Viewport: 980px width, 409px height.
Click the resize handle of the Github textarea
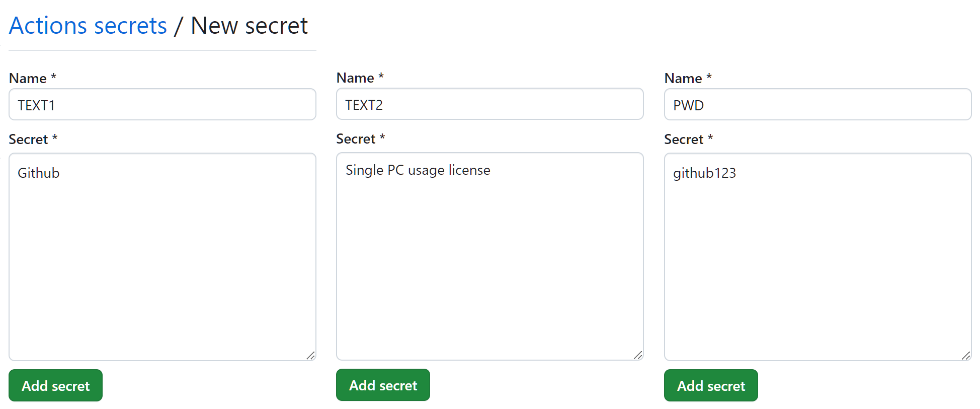pos(311,356)
